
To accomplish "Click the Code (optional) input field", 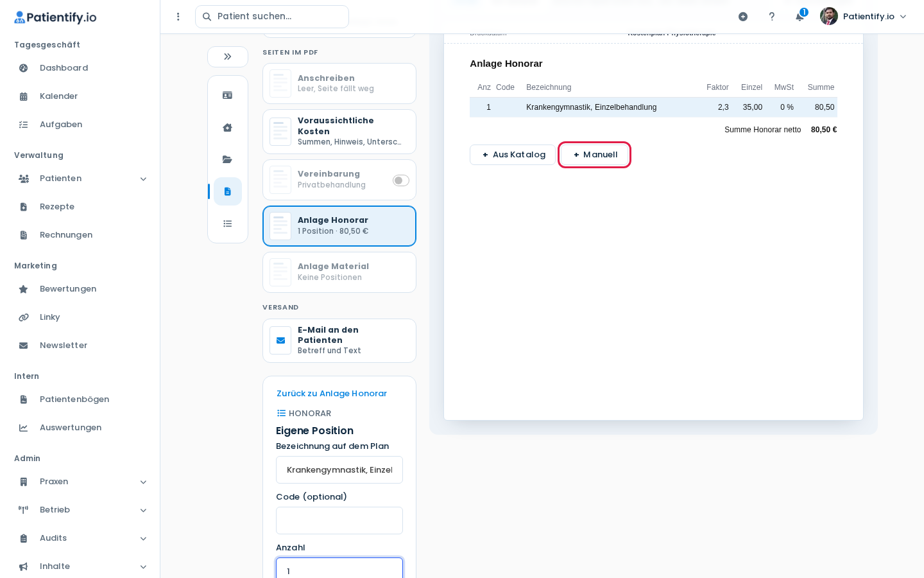I will 339,521.
